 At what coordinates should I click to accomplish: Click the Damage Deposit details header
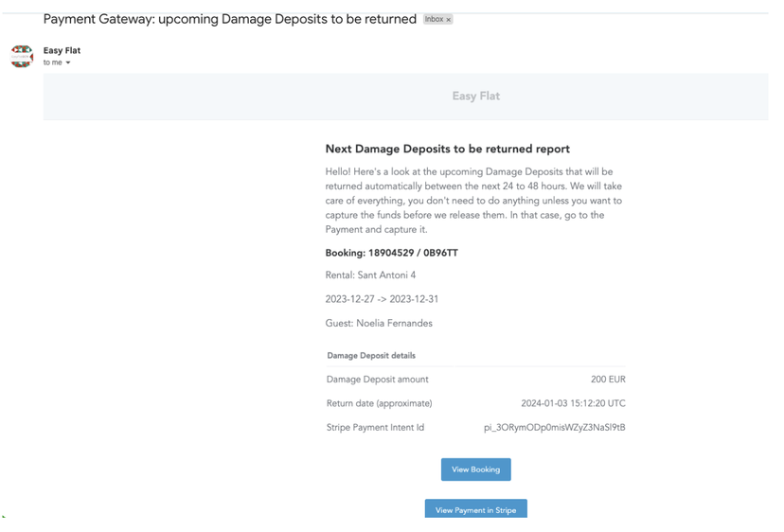tap(371, 356)
